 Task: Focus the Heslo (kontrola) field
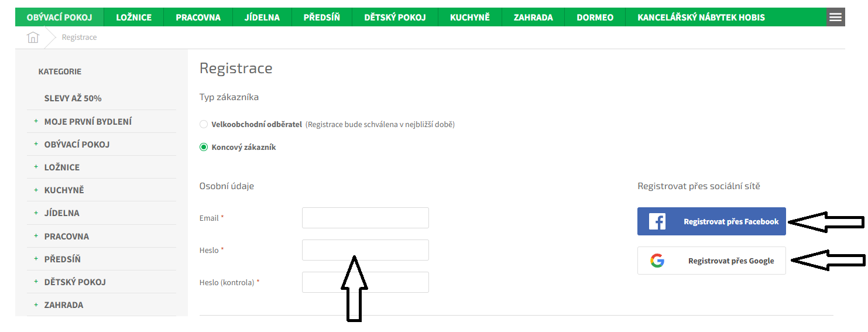[365, 282]
